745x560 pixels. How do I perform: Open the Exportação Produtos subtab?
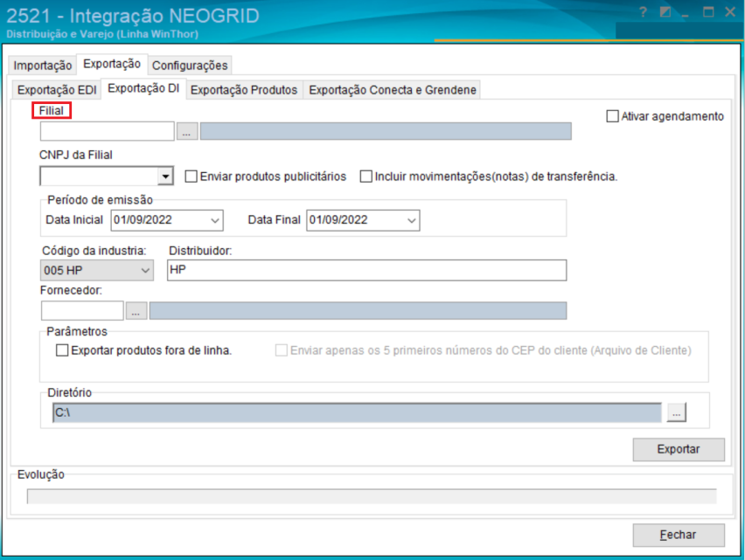(244, 90)
